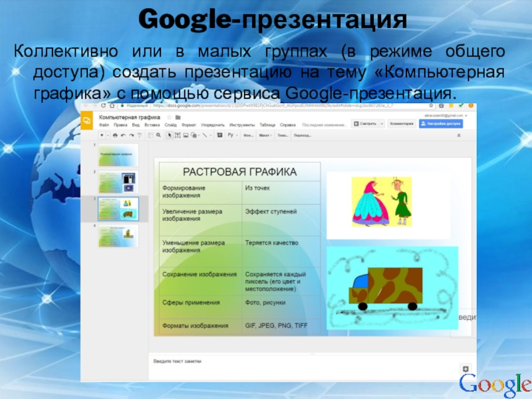The image size is (532, 399).
Task: Click the РАСТРОВАЯ ГРАФИКА table header
Action: click(x=240, y=172)
